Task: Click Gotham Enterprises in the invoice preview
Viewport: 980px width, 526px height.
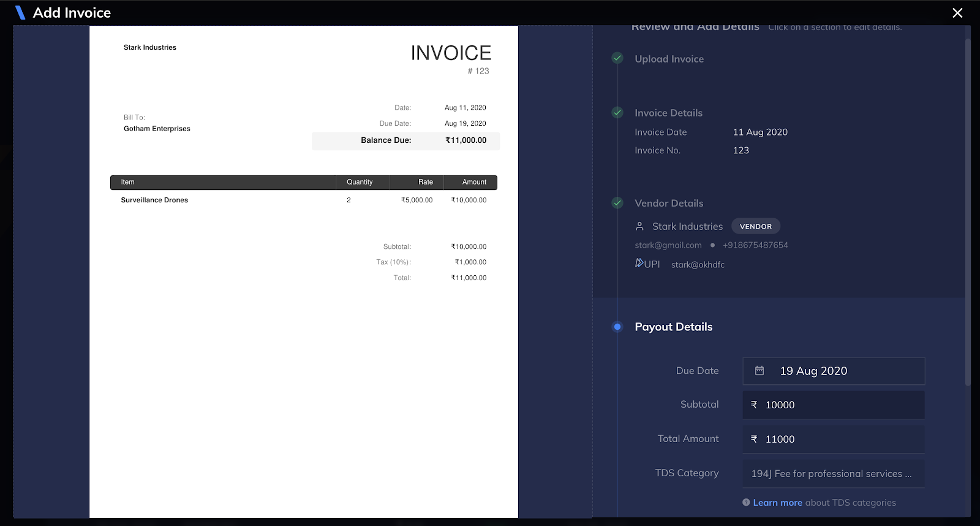Action: tap(157, 129)
